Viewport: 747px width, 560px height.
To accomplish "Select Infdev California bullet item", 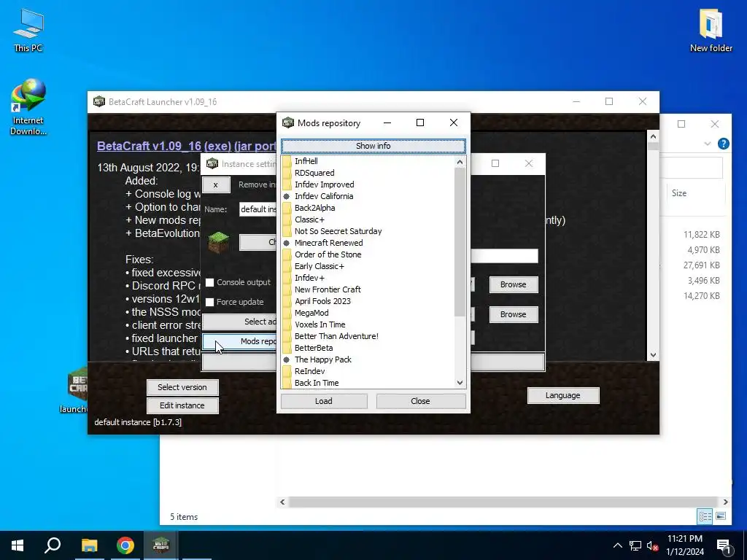I will [x=324, y=196].
